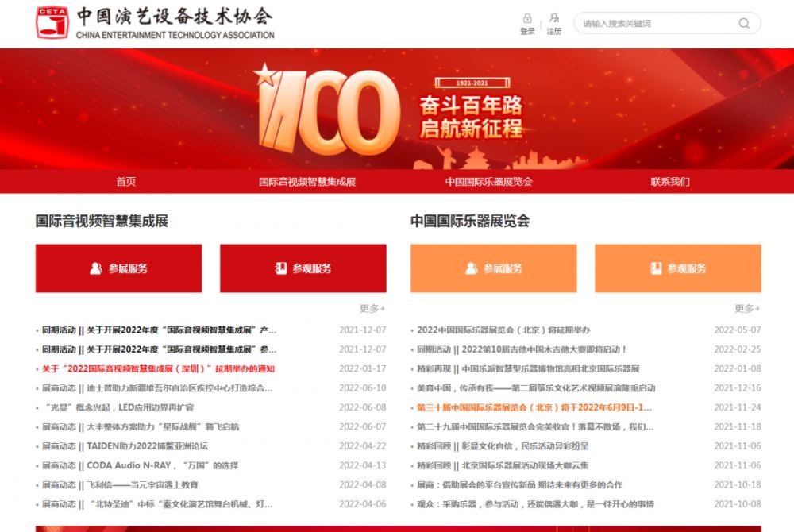The width and height of the screenshot is (794, 532).
Task: Open the 100-year anniversary banner image
Action: tap(397, 109)
